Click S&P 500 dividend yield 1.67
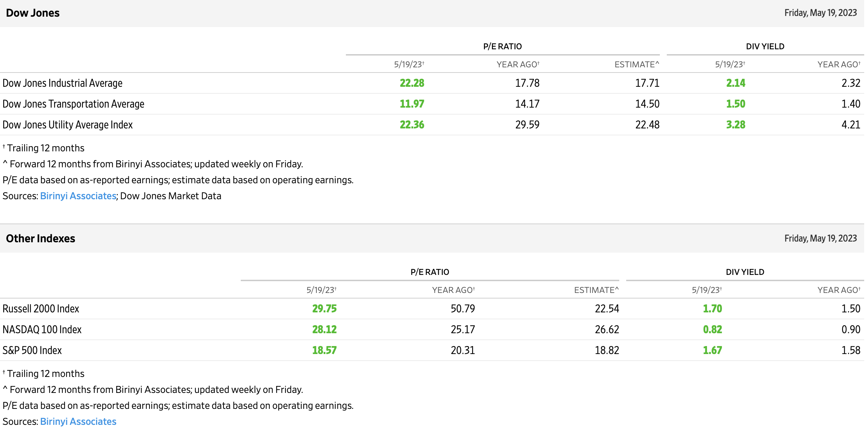This screenshot has height=429, width=868. pyautogui.click(x=712, y=350)
